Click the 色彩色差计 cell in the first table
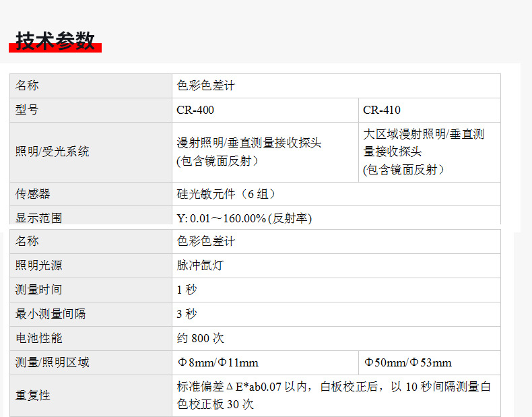 (x=336, y=86)
